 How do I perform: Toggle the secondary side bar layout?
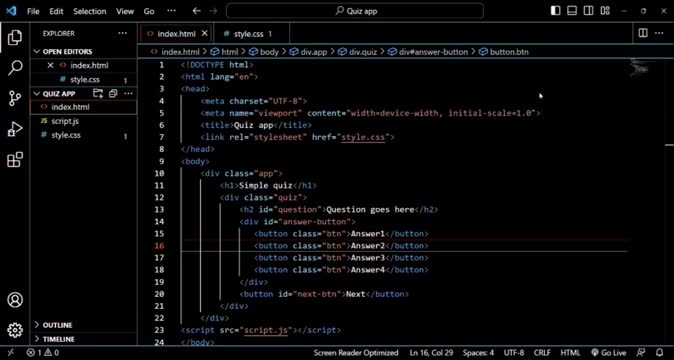pyautogui.click(x=588, y=11)
